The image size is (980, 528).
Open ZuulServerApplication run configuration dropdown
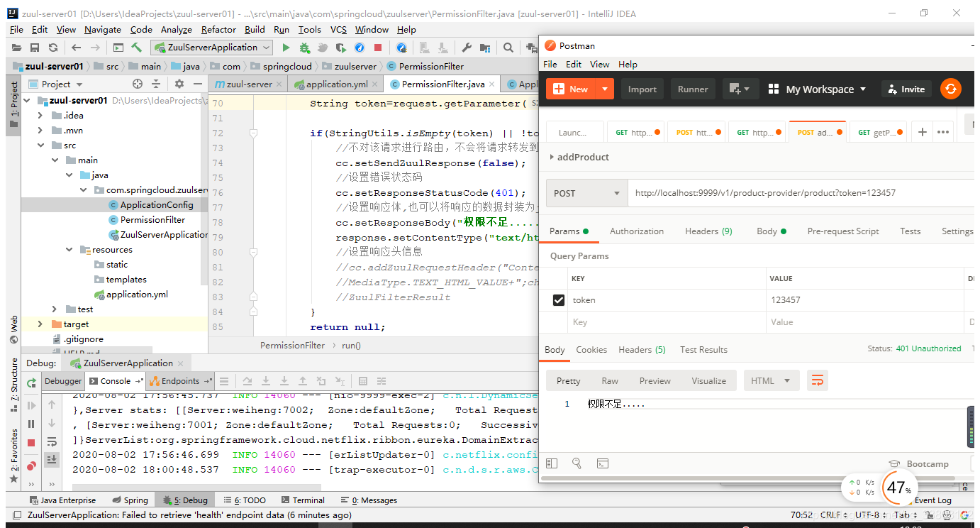click(211, 48)
